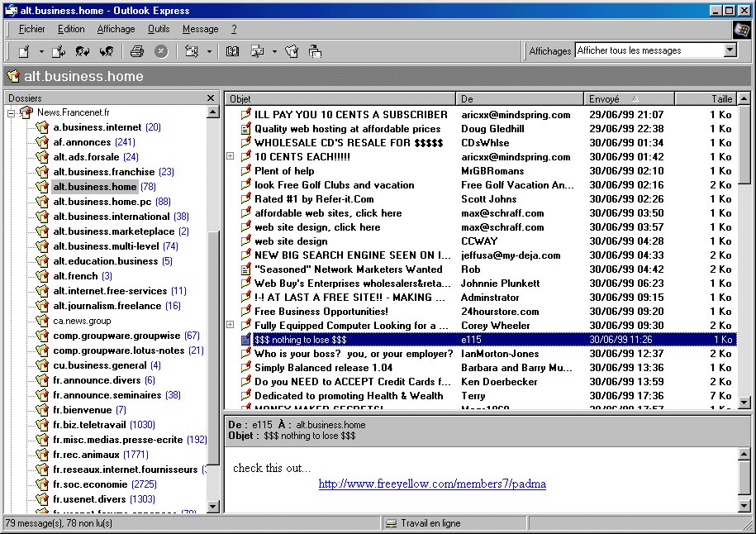Click the Send/Receive toolbar icon
Screen dimensions: 756x534
click(192, 51)
